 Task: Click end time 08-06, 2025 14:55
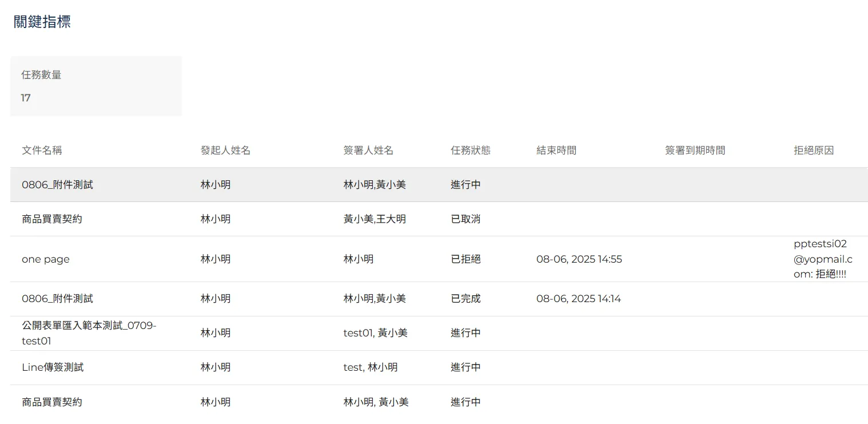579,259
